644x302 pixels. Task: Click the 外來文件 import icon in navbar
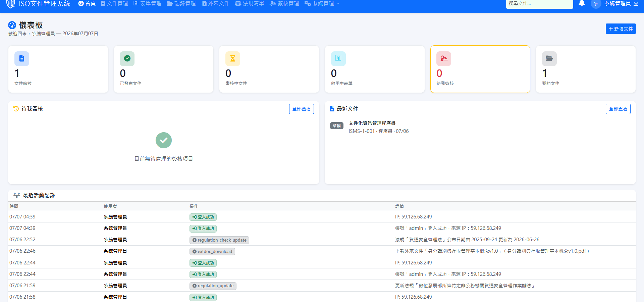point(204,3)
